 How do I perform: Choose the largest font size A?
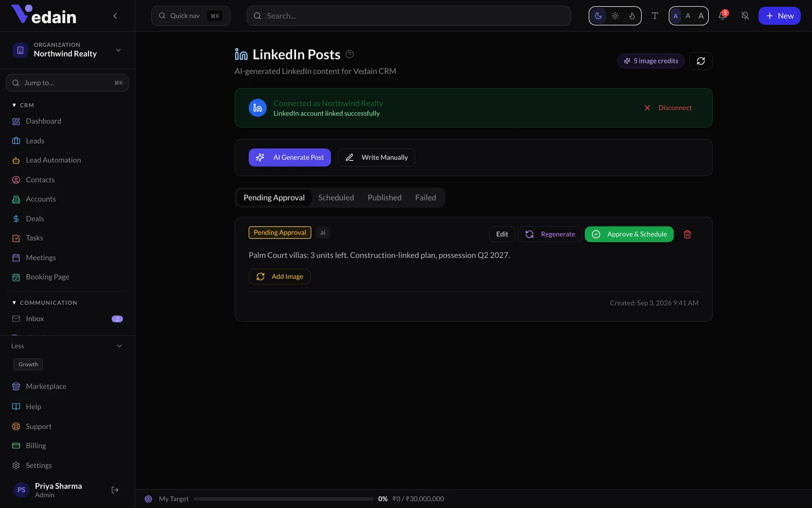(x=701, y=16)
